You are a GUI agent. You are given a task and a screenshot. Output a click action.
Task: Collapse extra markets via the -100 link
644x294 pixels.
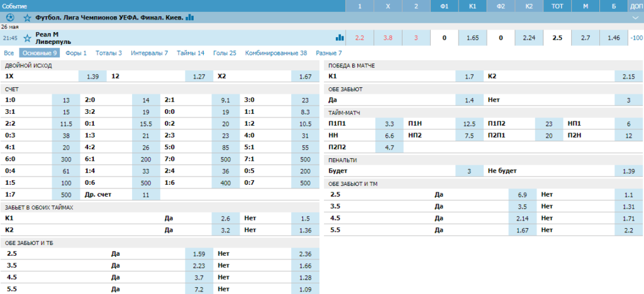click(x=636, y=38)
